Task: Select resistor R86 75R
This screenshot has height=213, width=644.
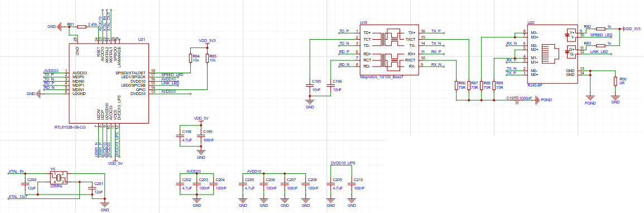Action: [457, 86]
